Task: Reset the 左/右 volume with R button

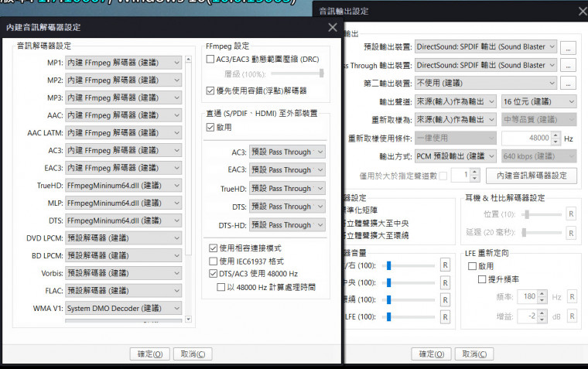Action: [x=446, y=265]
